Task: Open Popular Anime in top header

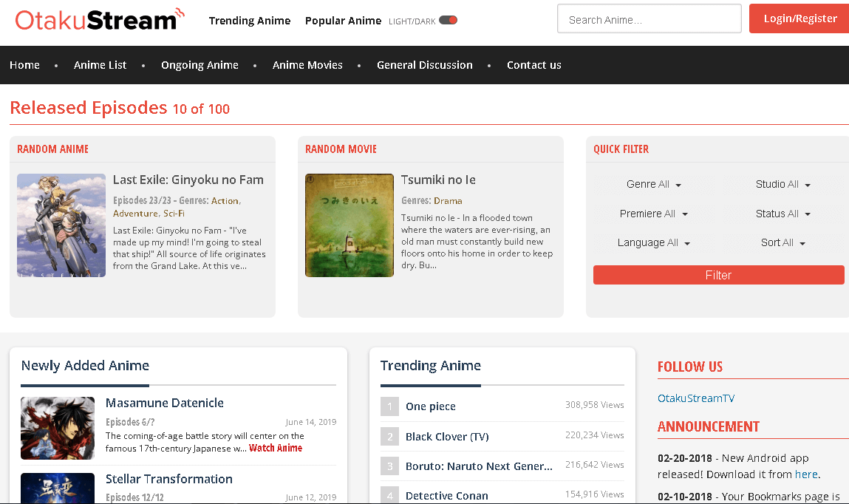Action: (343, 21)
